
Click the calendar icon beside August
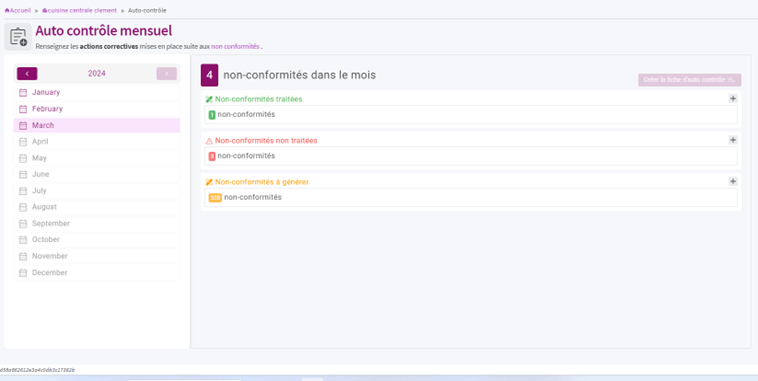[23, 207]
